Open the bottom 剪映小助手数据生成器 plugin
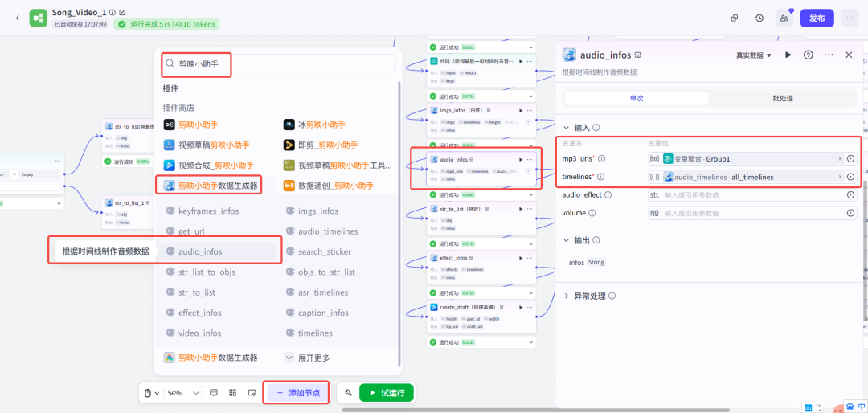 pyautogui.click(x=211, y=358)
